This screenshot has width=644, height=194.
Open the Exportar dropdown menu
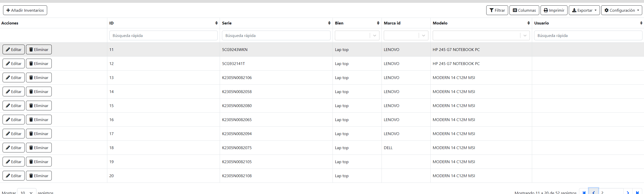point(584,10)
